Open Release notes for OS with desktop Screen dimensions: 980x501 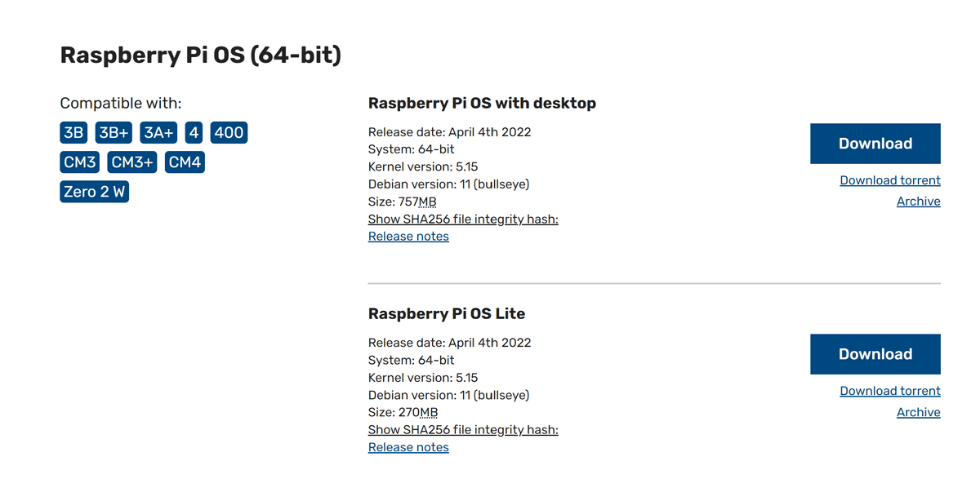[x=408, y=237]
